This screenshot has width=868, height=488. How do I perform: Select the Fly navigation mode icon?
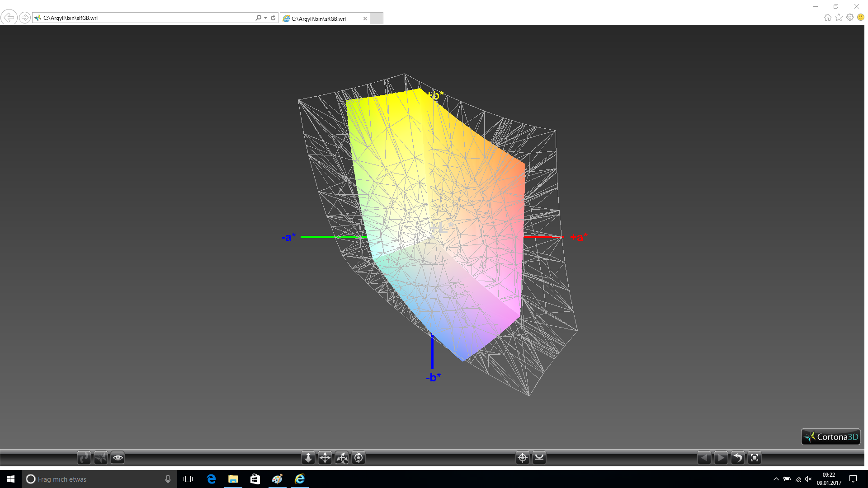click(101, 458)
